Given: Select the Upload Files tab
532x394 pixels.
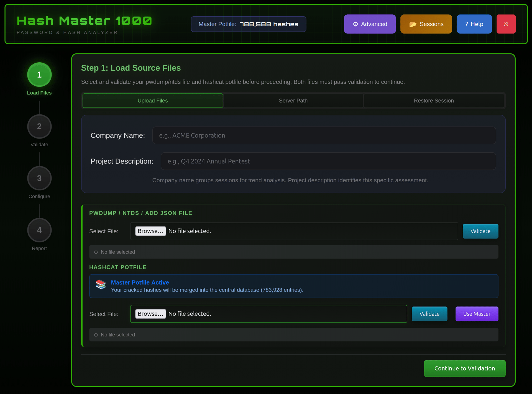Looking at the screenshot, I should [x=153, y=101].
